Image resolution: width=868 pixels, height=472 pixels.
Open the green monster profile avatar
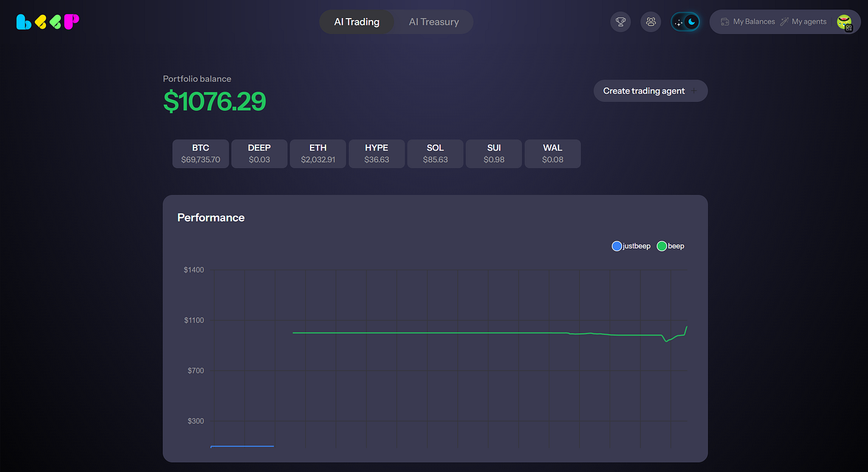(x=843, y=21)
